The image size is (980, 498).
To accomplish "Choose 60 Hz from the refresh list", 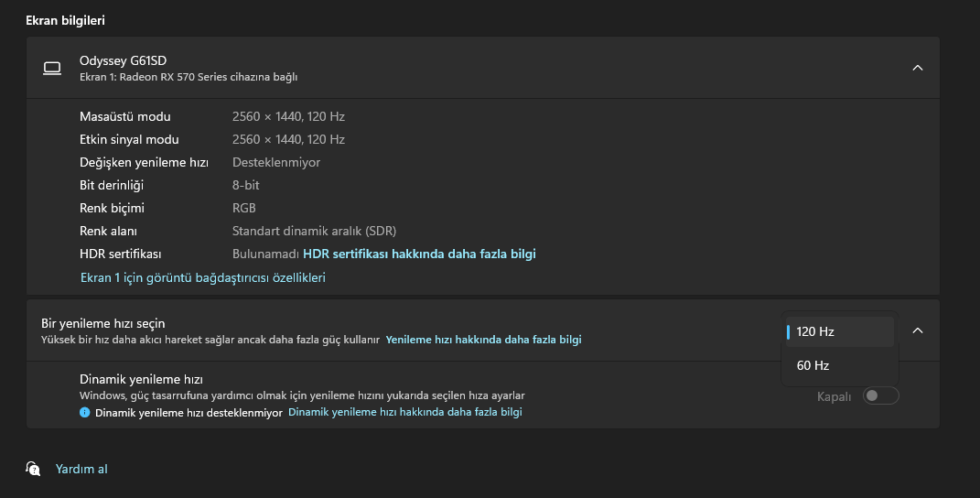I will (x=840, y=365).
